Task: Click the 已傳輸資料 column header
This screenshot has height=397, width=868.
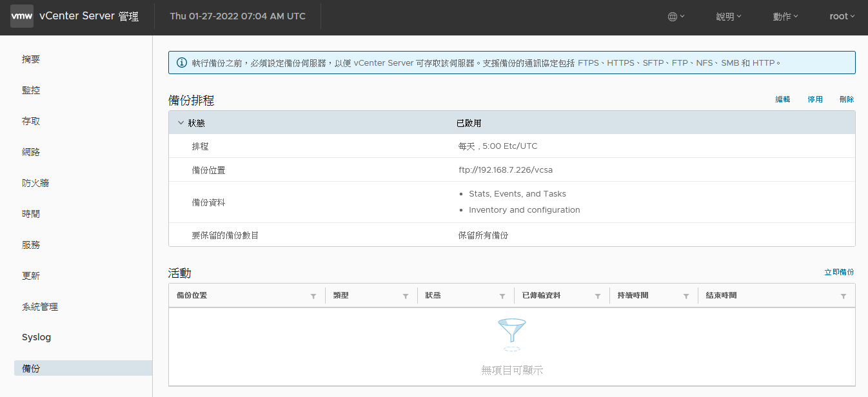Action: [541, 295]
